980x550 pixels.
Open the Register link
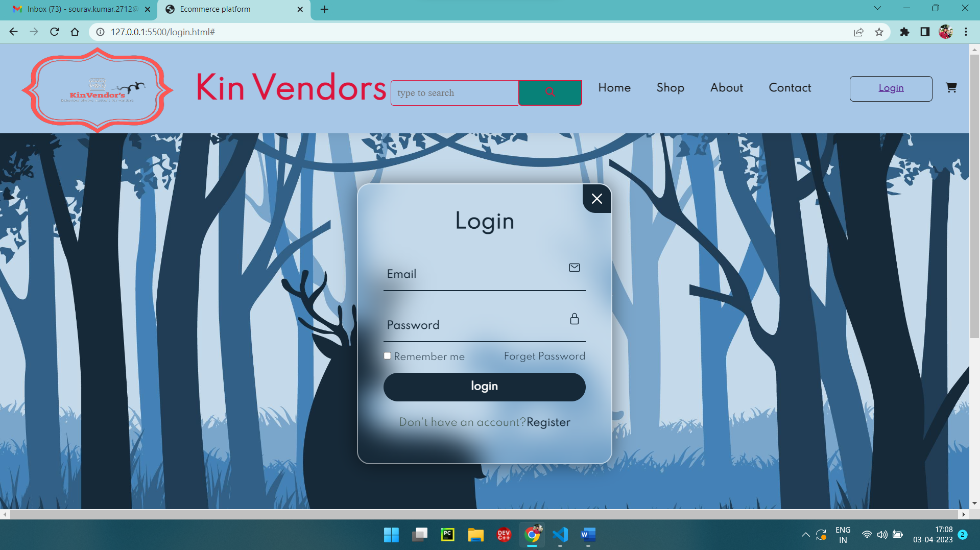pyautogui.click(x=548, y=422)
